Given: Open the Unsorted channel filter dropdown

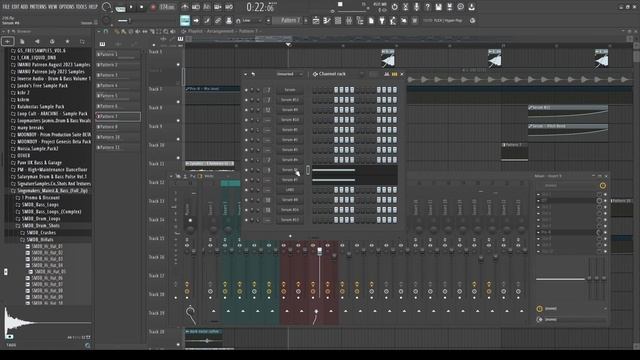Looking at the screenshot, I should [x=289, y=74].
